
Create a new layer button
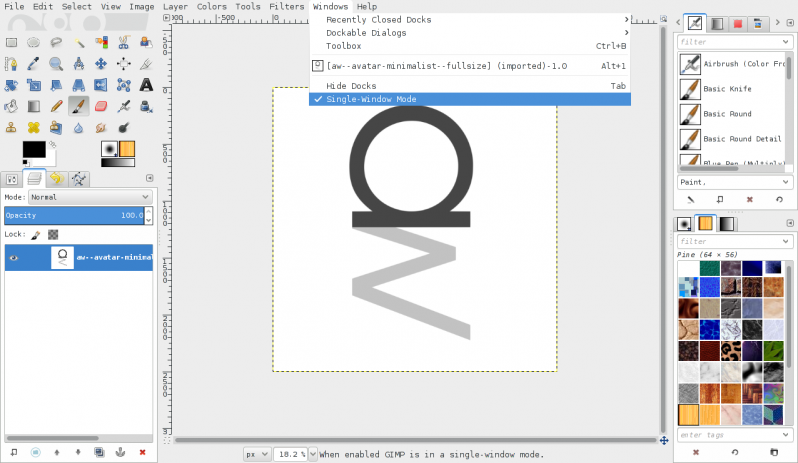coord(14,452)
